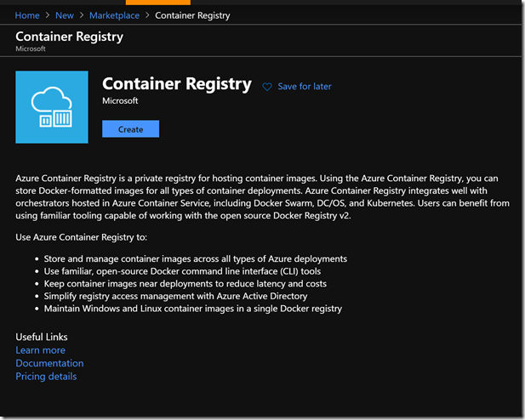This screenshot has height=420, width=525.
Task: Click the chevron after Home breadcrumb
Action: [x=47, y=15]
